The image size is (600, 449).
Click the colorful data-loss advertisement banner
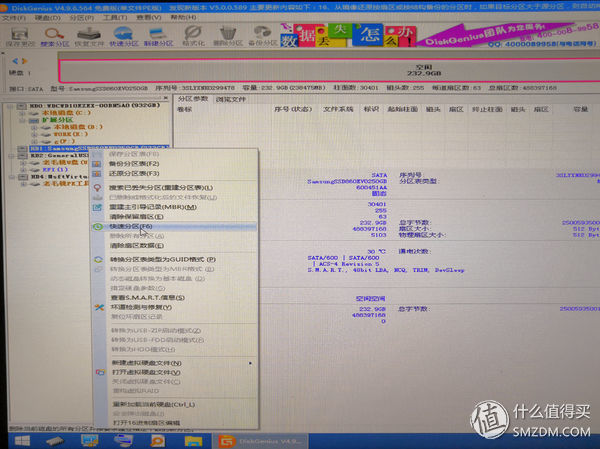[348, 35]
